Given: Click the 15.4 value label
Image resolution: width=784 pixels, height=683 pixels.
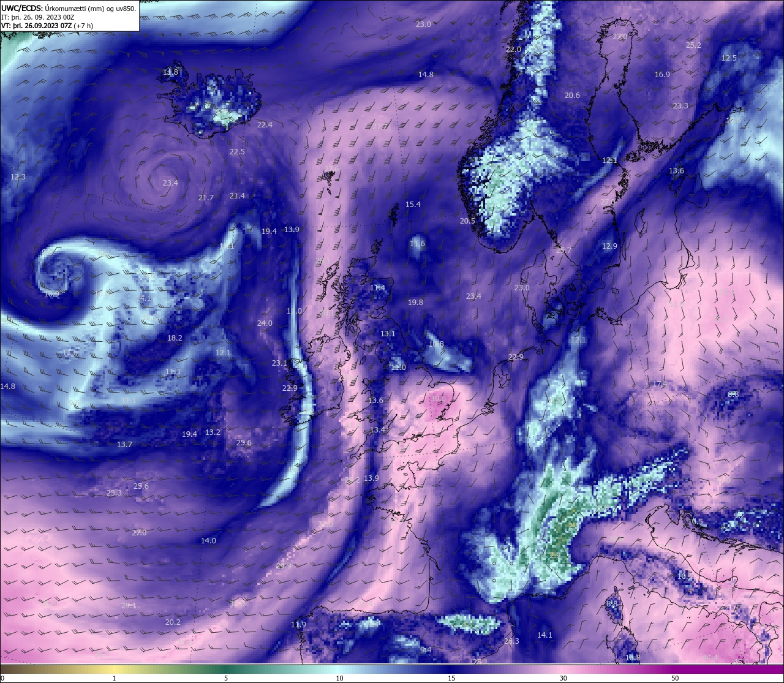Looking at the screenshot, I should pos(413,205).
